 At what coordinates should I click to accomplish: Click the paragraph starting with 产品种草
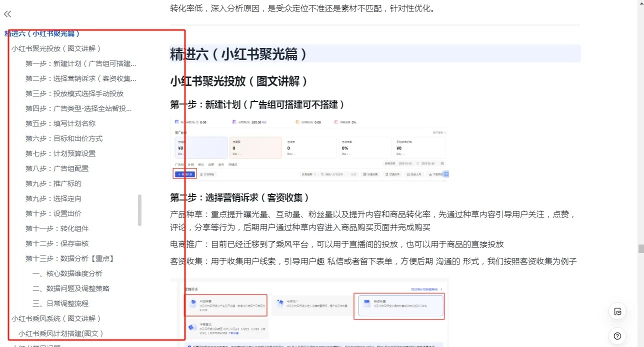373,221
